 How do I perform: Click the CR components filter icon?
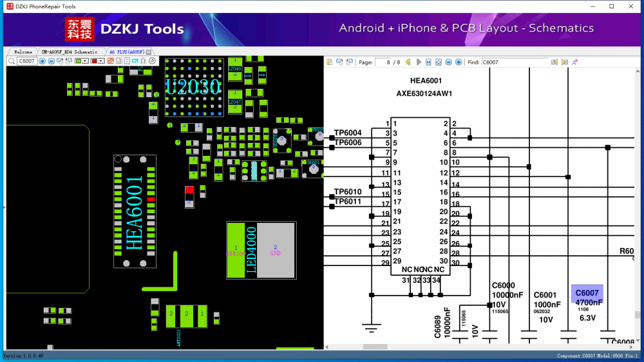pos(135,61)
